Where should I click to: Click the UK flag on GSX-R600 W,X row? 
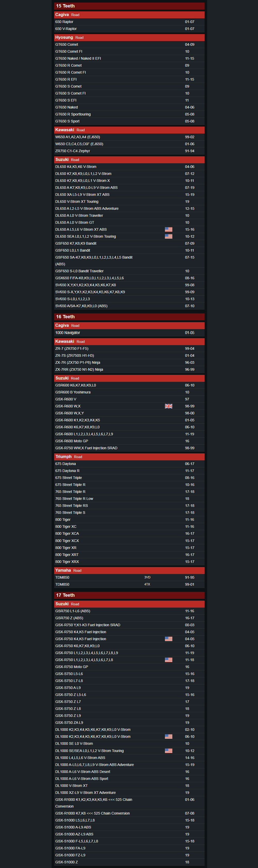(x=168, y=406)
